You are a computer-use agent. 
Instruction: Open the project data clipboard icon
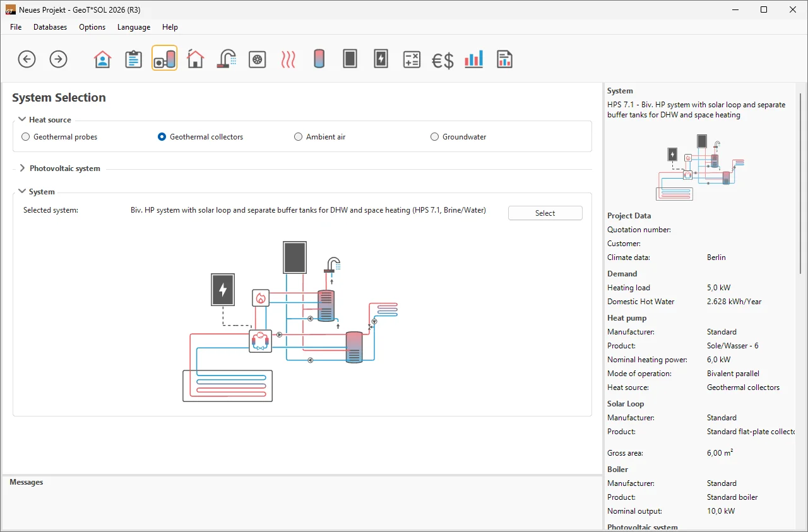tap(133, 59)
